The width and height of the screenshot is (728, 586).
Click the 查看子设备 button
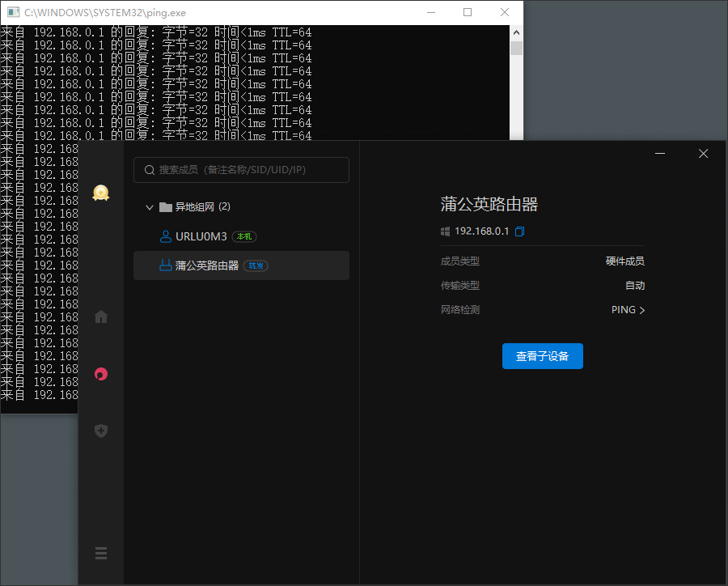tap(542, 356)
